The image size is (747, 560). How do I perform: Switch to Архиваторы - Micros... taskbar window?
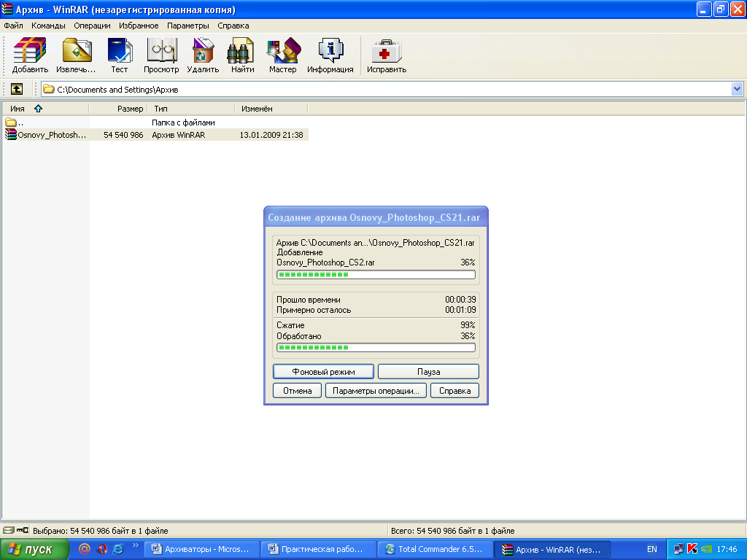pyautogui.click(x=201, y=549)
